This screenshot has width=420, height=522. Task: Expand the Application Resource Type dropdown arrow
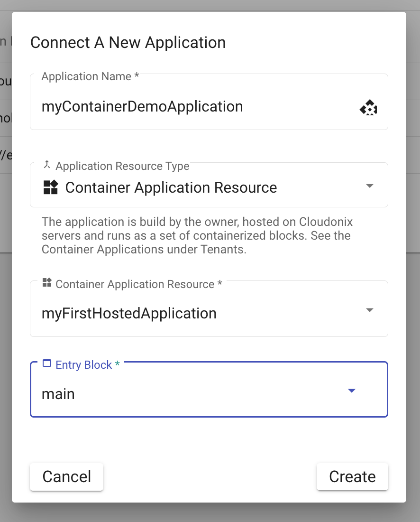tap(370, 186)
